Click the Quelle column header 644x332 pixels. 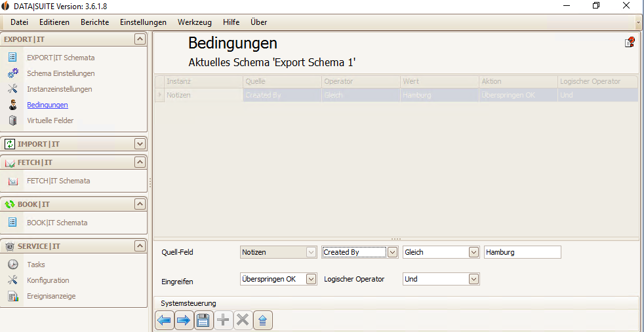pyautogui.click(x=282, y=82)
